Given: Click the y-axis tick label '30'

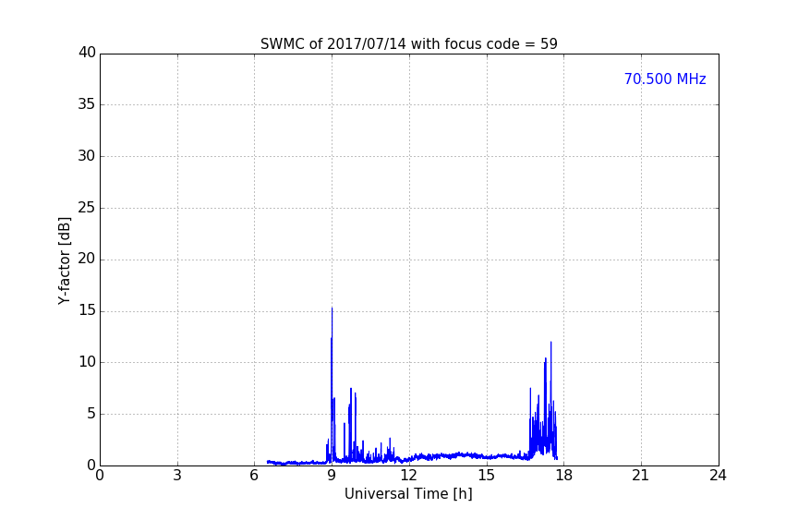Looking at the screenshot, I should click(x=87, y=156).
